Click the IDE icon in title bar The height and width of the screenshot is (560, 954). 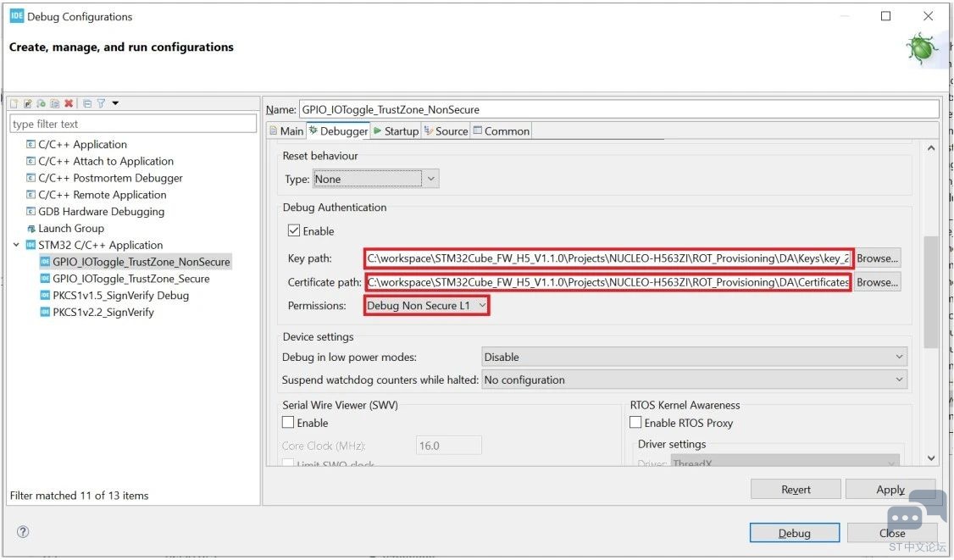16,16
